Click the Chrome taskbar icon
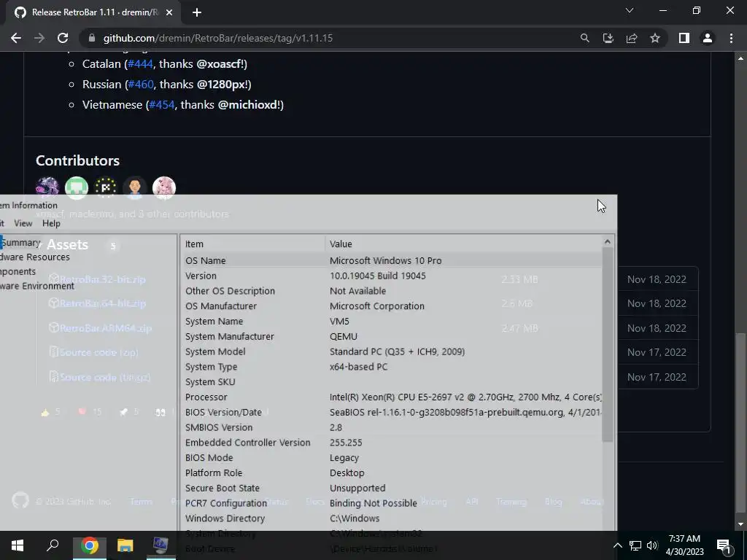 (x=89, y=545)
